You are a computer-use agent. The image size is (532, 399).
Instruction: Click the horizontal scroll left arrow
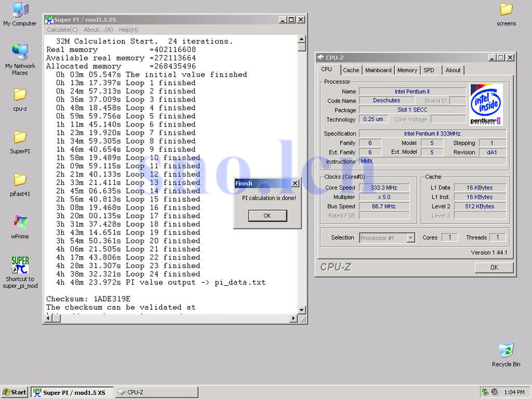click(x=48, y=319)
